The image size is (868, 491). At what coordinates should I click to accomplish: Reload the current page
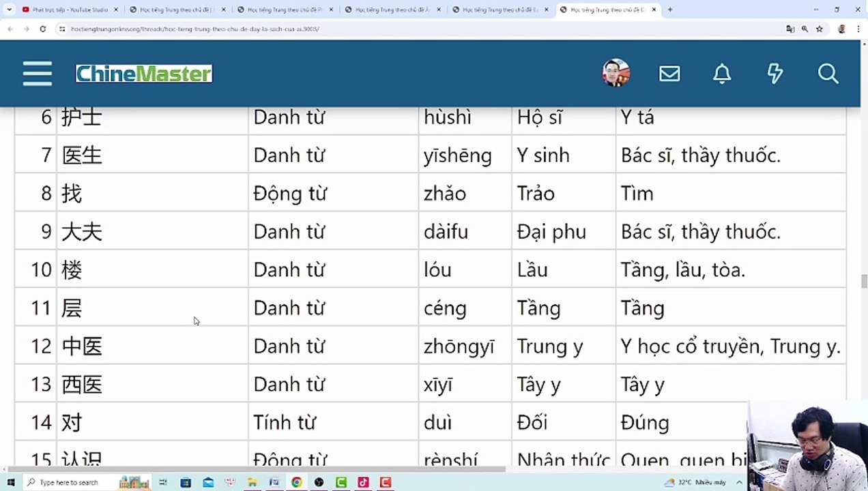pyautogui.click(x=42, y=29)
